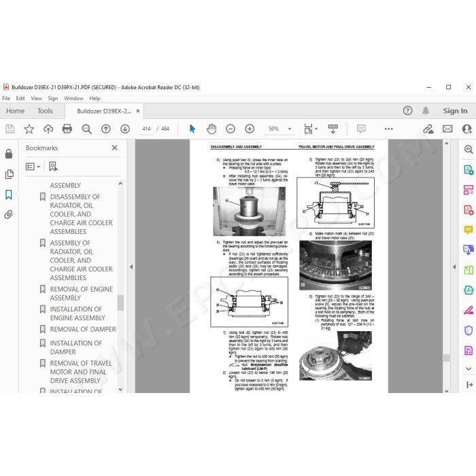Open notifications bell icon
476x476 pixels.
coord(426,111)
